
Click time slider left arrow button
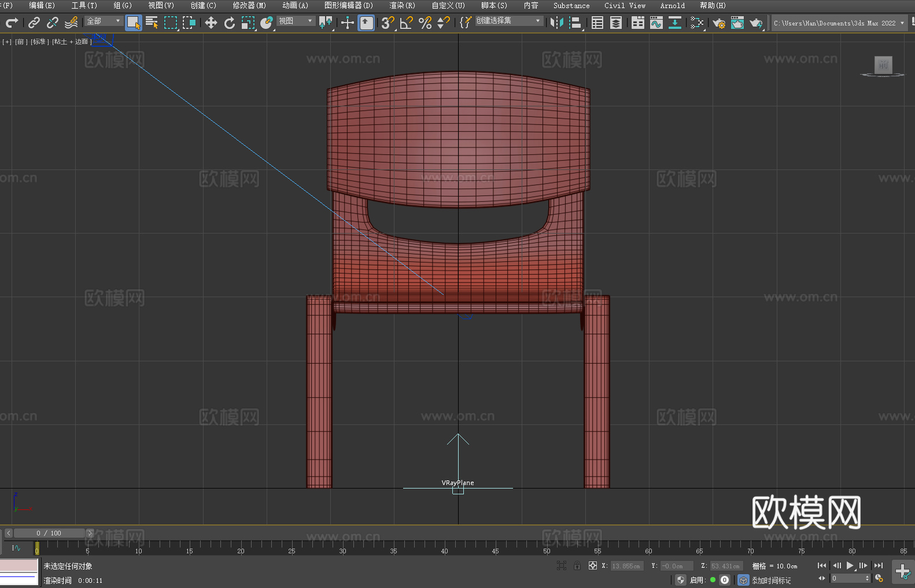[8, 533]
